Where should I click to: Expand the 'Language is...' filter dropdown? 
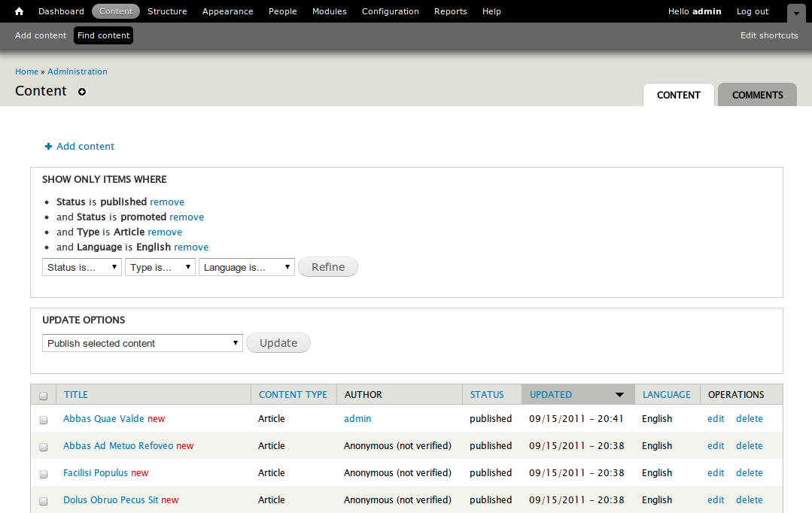coord(247,267)
